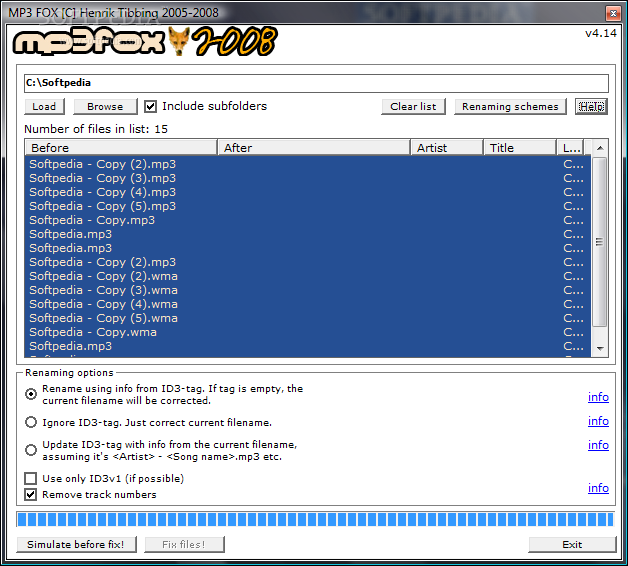This screenshot has height=566, width=628.
Task: Select row Softpedia - Copy (3).wma
Action: coord(307,290)
